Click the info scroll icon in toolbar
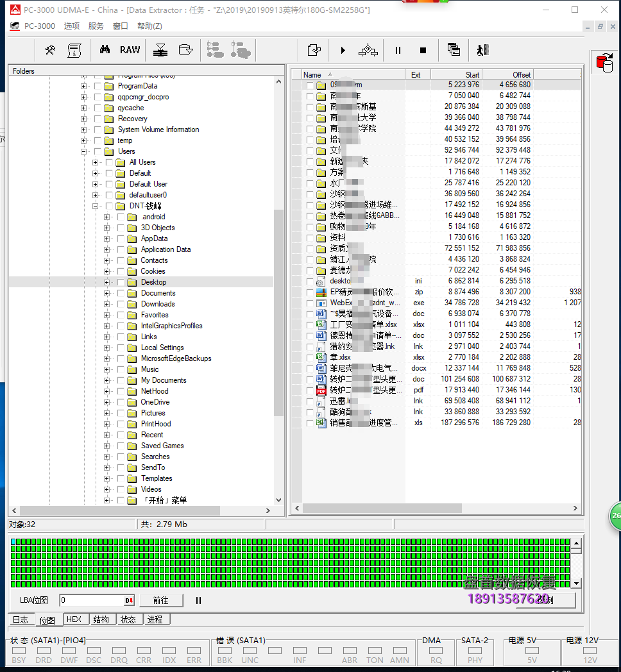The image size is (621, 672). pos(74,50)
